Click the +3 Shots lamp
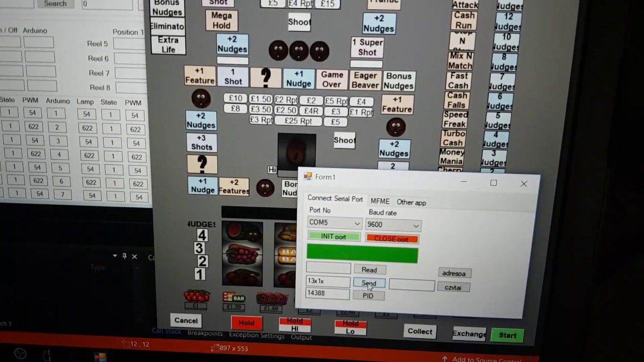644x362 pixels. 201,142
